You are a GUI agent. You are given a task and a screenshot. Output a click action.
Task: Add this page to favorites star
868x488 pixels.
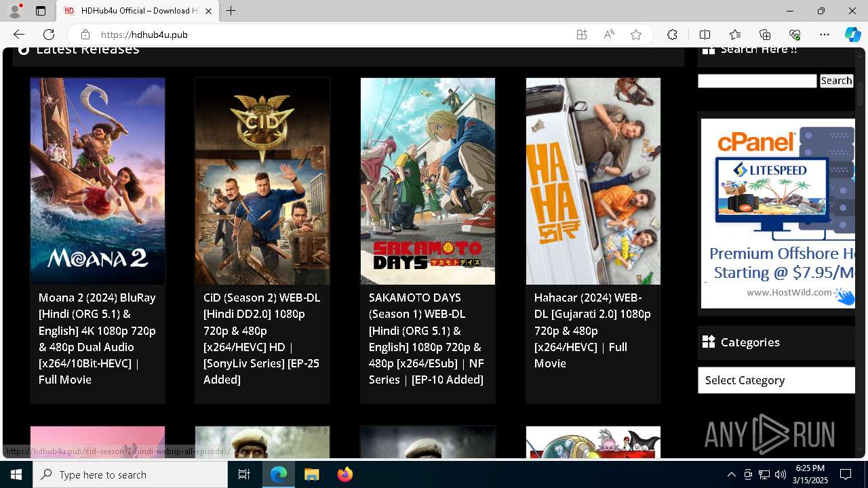(x=636, y=35)
